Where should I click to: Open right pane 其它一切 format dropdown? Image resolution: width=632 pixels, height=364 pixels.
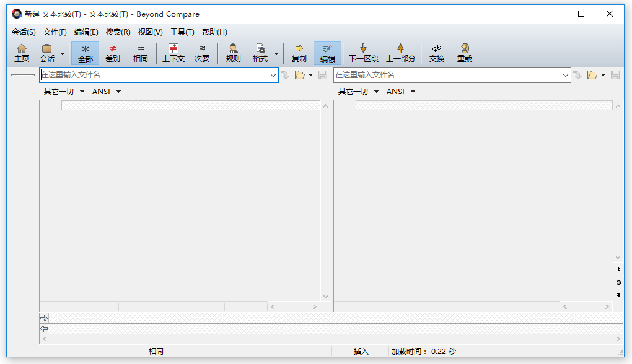358,92
